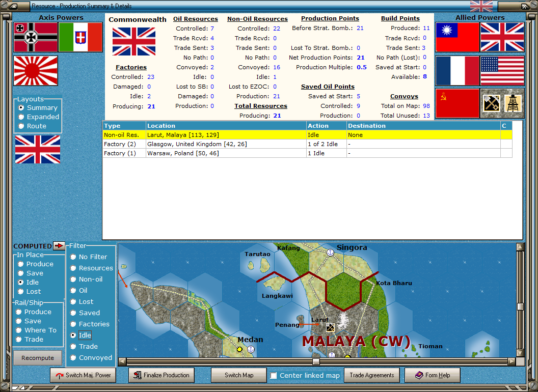Filter by Non-oil
538x392 pixels.
(x=87, y=279)
